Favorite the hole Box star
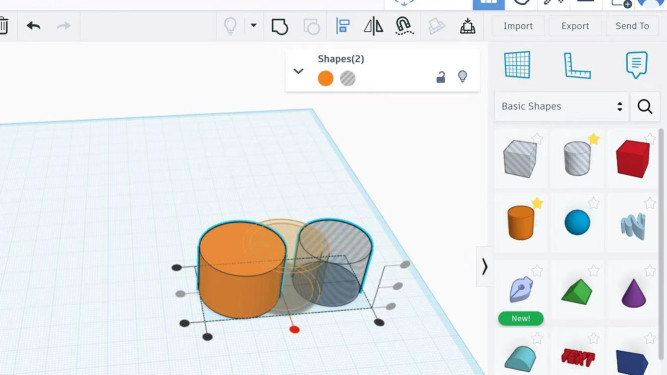This screenshot has width=667, height=375. point(537,139)
